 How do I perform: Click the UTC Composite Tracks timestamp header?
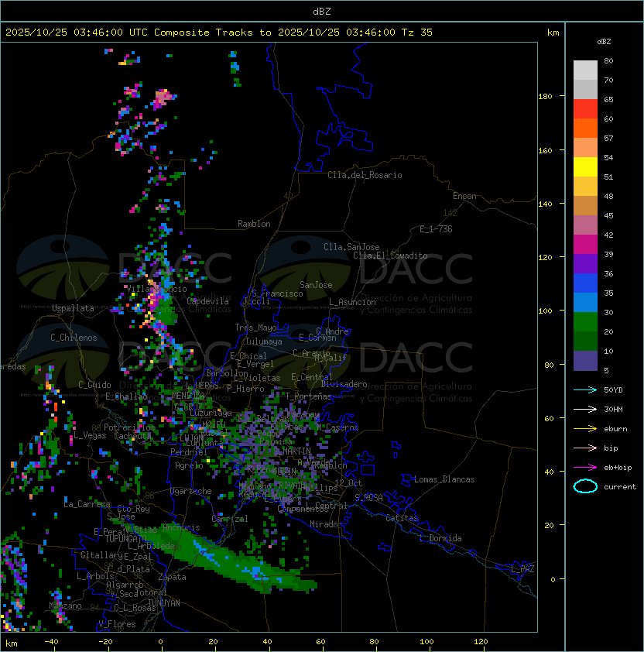pyautogui.click(x=219, y=33)
